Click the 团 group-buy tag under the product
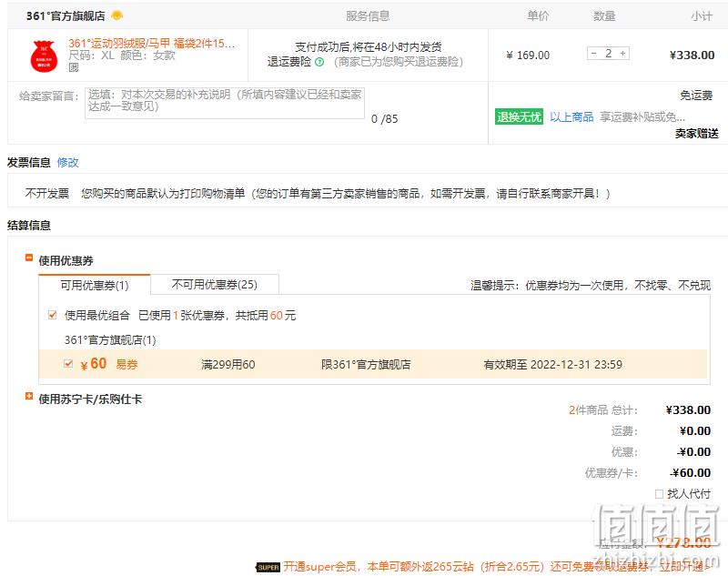728x576 pixels. pos(74,67)
